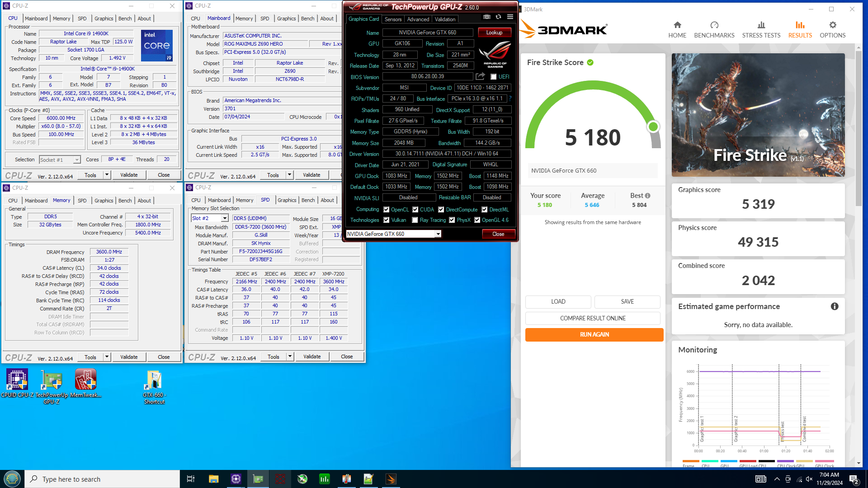Image resolution: width=868 pixels, height=488 pixels.
Task: Click the 3DMark scrollbar down arrow
Action: click(x=859, y=463)
